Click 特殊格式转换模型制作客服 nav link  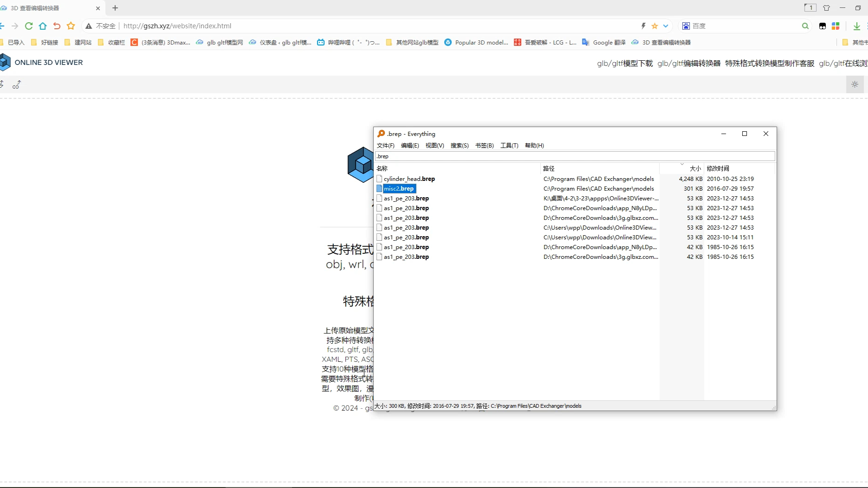770,63
